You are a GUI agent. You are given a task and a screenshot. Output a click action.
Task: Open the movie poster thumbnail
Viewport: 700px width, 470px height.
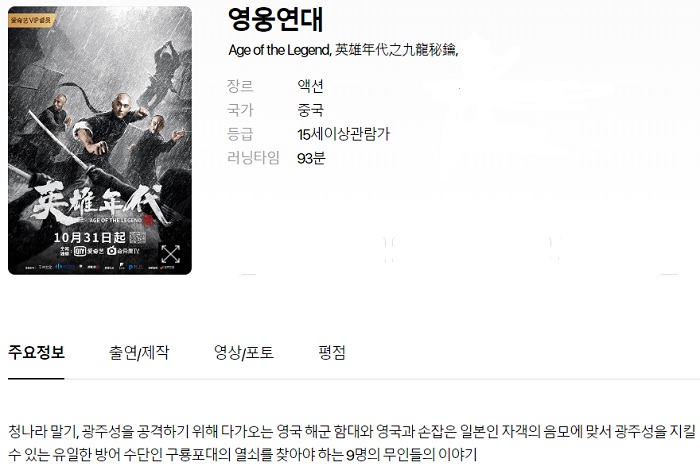tap(100, 140)
